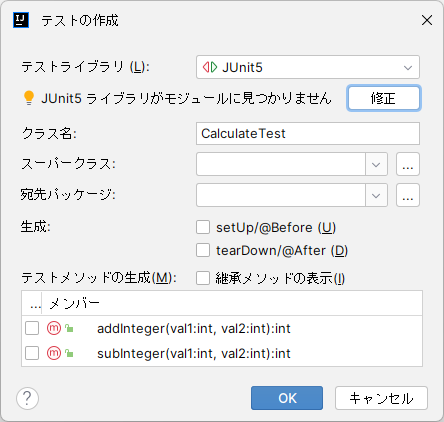Screen dimensions: 444x422
Task: Close the テストの作成 dialog
Action: [427, 20]
